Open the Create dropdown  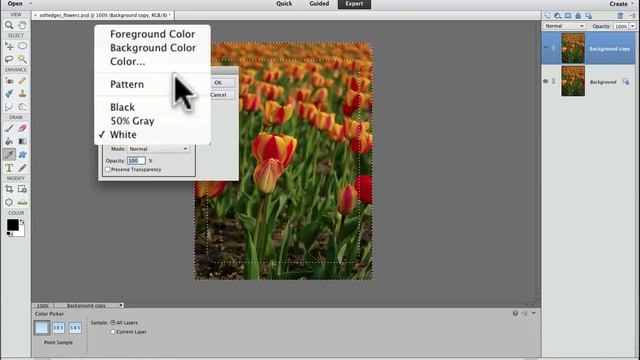[622, 4]
